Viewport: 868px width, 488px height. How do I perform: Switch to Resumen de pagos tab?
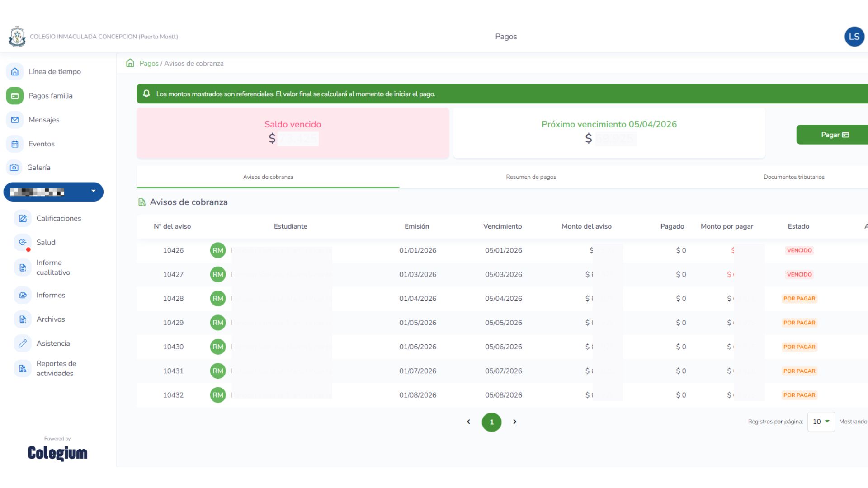pos(531,177)
